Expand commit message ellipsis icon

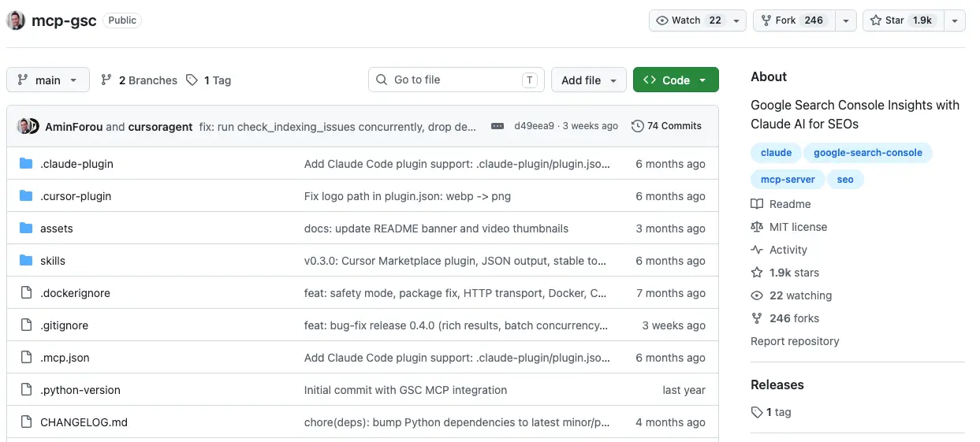(497, 126)
